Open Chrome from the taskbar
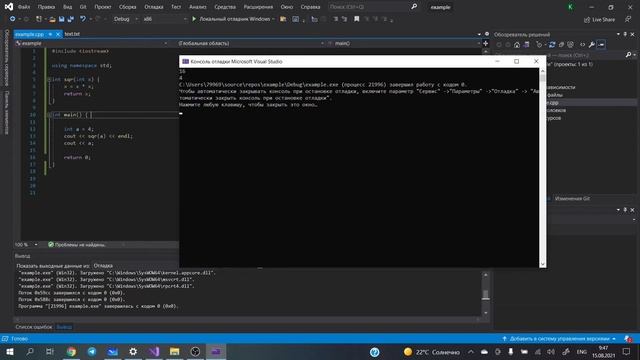Image resolution: width=640 pixels, height=360 pixels. [x=71, y=351]
